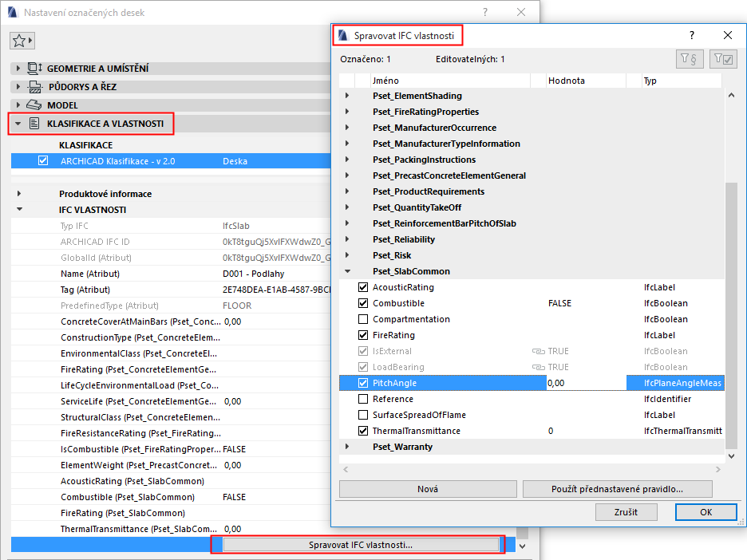Select Pset_ProductRequirements row

(x=532, y=191)
